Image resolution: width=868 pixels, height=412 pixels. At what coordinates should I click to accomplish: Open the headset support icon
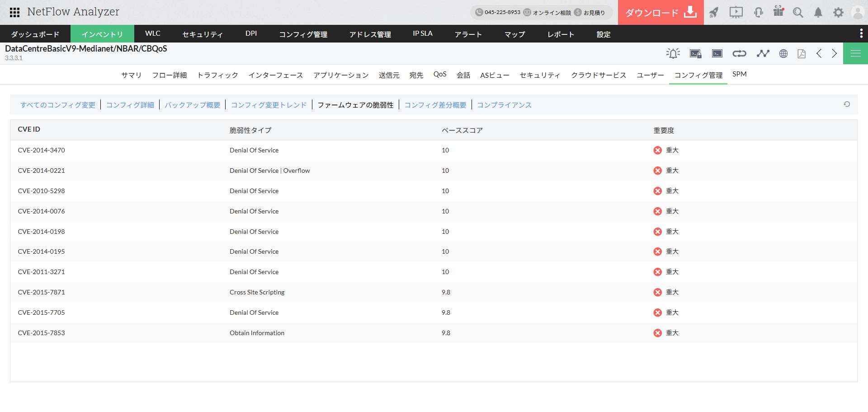759,13
